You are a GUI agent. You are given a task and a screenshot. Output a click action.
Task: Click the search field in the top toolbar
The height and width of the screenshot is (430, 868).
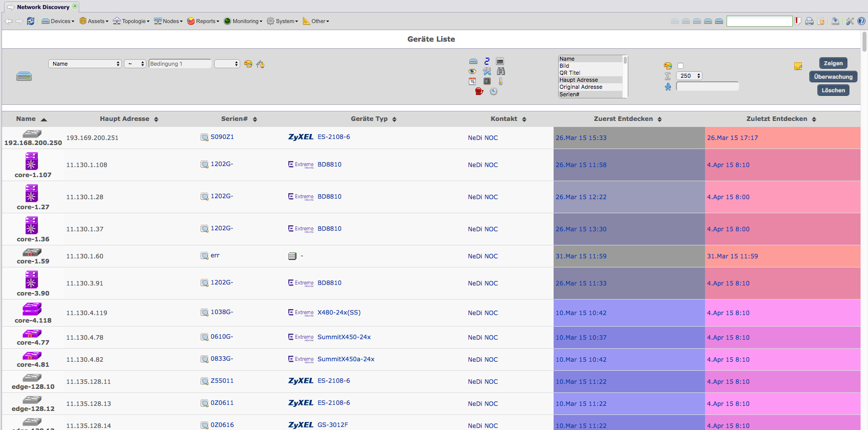tap(760, 21)
